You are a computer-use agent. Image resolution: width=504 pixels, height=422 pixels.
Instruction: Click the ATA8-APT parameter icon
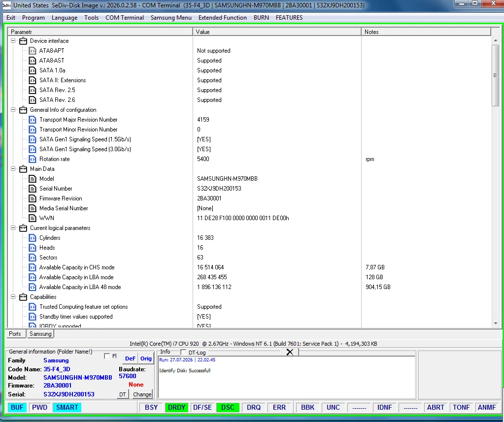(33, 51)
